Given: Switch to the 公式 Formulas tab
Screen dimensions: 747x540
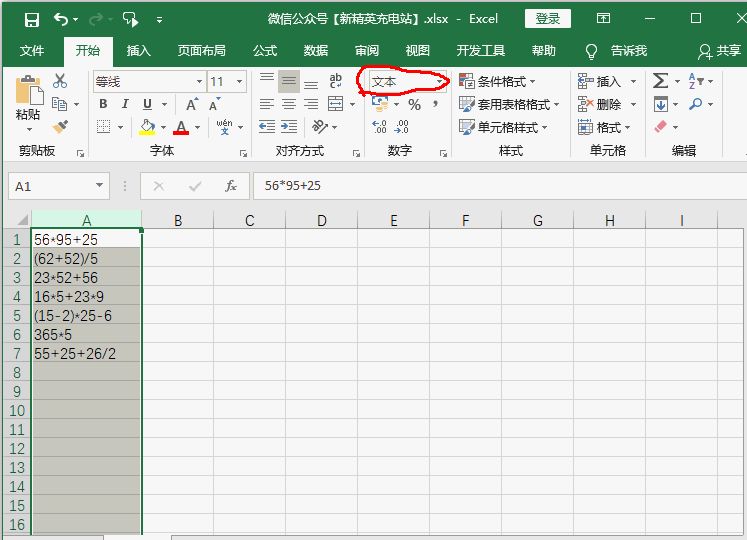Looking at the screenshot, I should click(265, 51).
